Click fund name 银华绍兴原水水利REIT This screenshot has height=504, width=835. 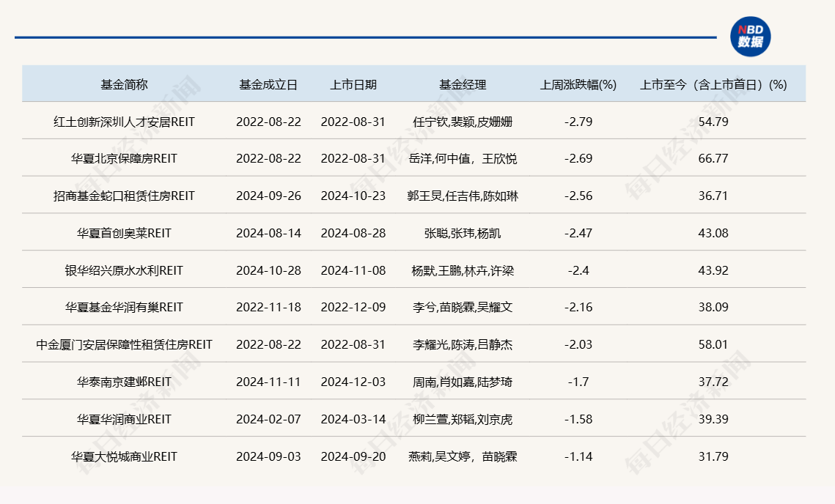124,270
